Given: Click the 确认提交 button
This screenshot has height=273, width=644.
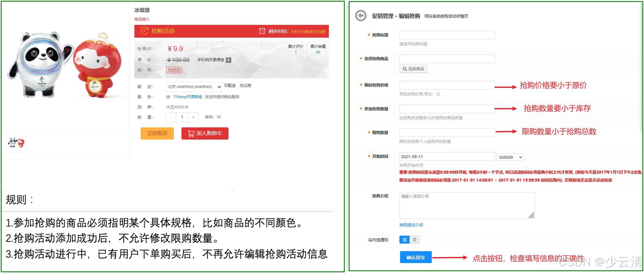Looking at the screenshot, I should tap(416, 257).
